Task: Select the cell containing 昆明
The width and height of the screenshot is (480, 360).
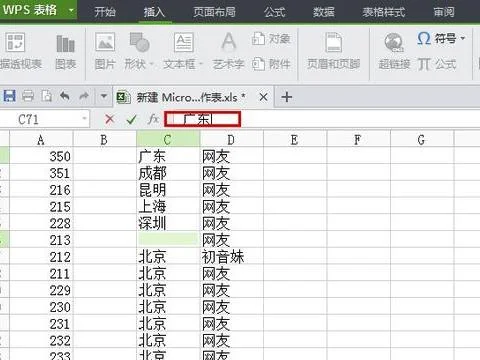Action: tap(168, 190)
